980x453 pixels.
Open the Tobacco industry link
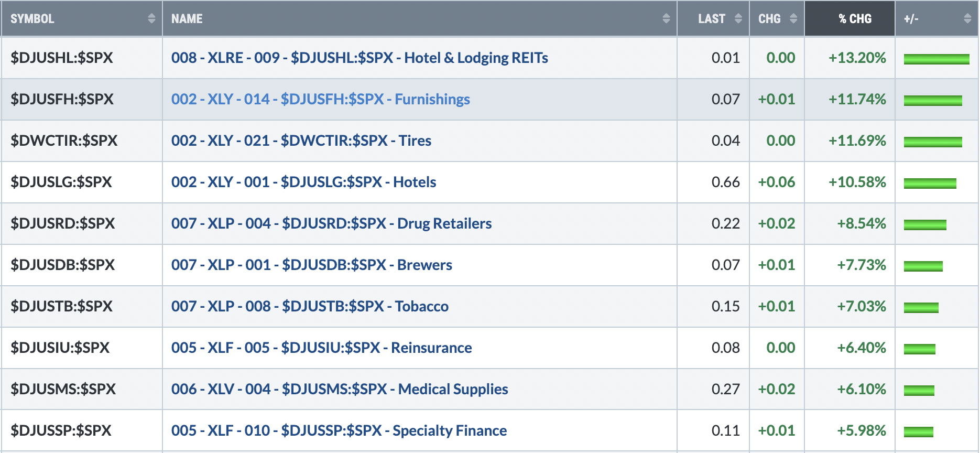310,306
